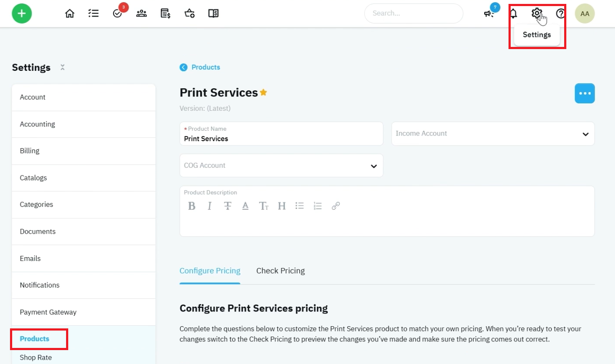Click the heading H icon

(x=282, y=206)
